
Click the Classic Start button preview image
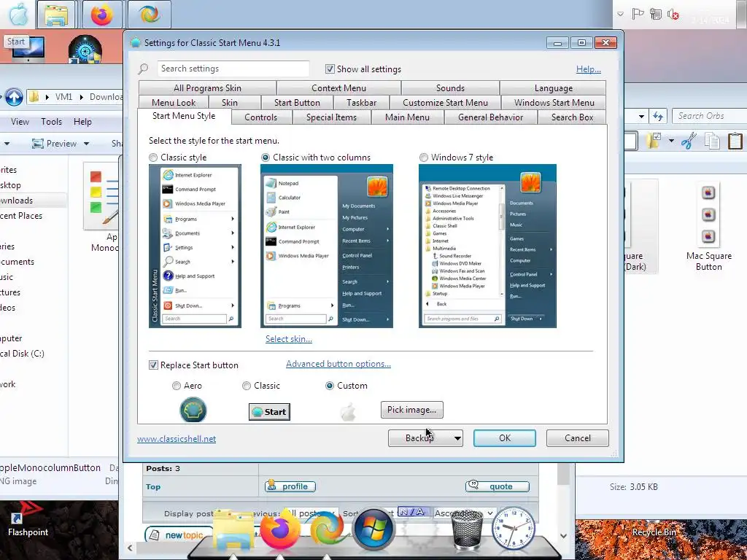pos(269,412)
